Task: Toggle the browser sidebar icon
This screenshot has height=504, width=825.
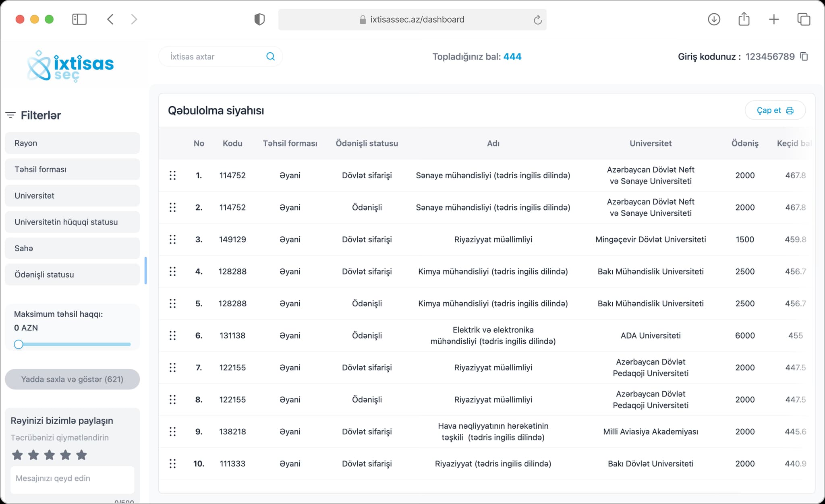Action: (79, 19)
